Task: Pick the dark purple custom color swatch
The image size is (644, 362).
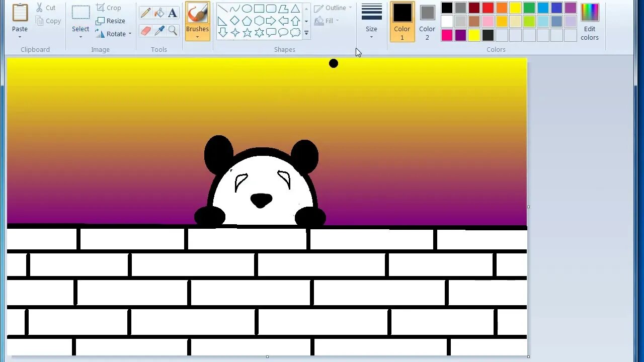Action: click(460, 35)
